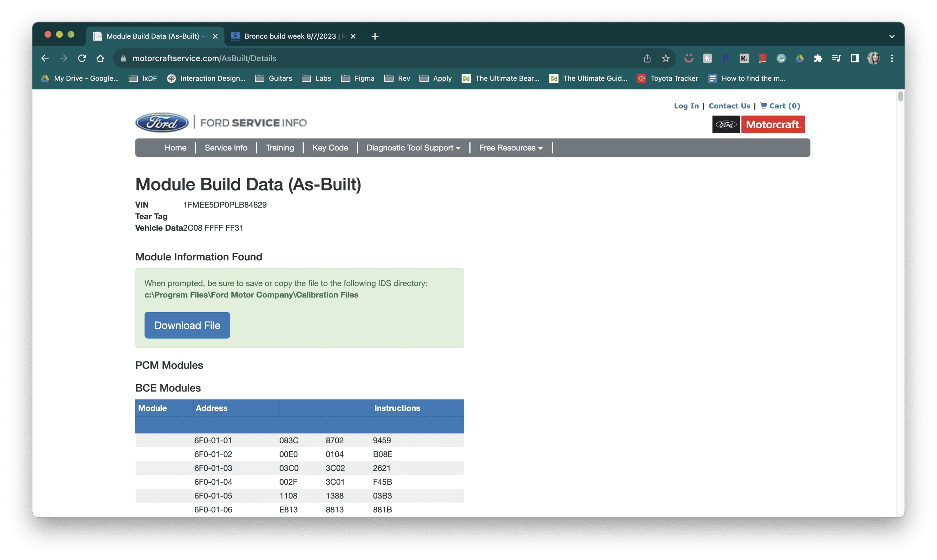Click the user profile avatar
937x560 pixels.
873,58
